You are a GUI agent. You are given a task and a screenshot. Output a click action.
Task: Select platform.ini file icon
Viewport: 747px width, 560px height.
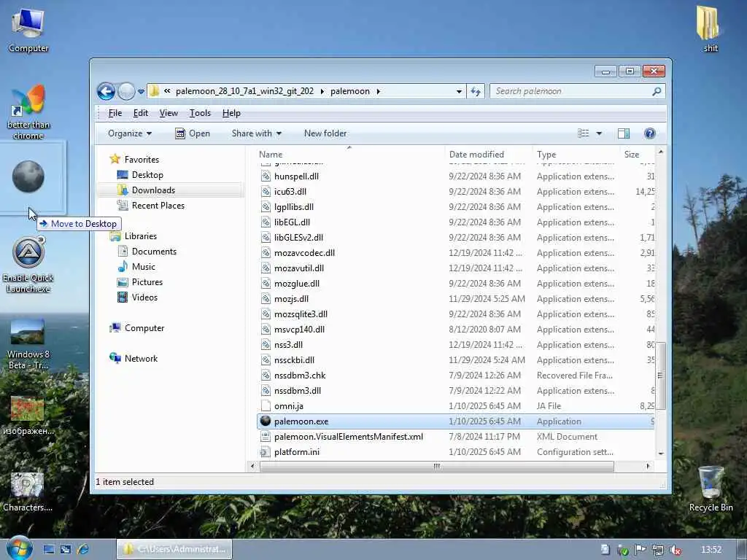(x=266, y=452)
